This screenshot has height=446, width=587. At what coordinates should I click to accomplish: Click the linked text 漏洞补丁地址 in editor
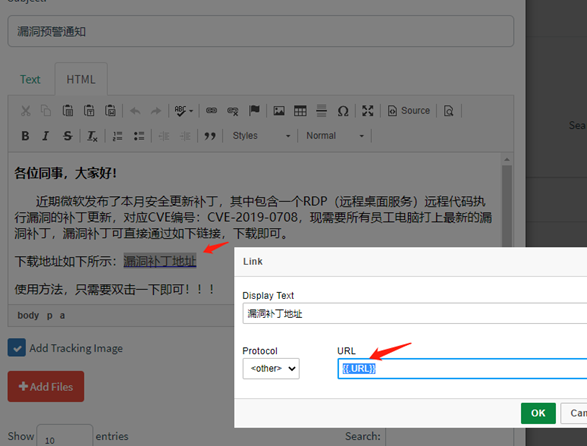[160, 261]
